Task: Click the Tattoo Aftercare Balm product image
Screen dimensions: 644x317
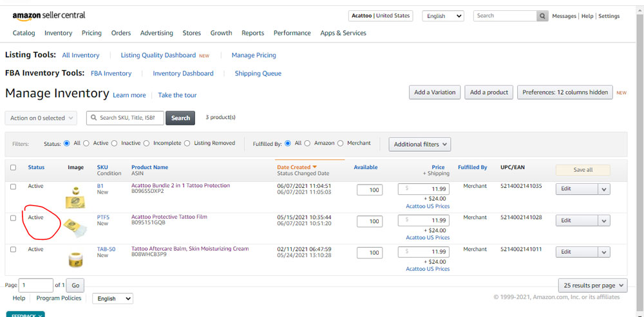Action: (x=75, y=259)
